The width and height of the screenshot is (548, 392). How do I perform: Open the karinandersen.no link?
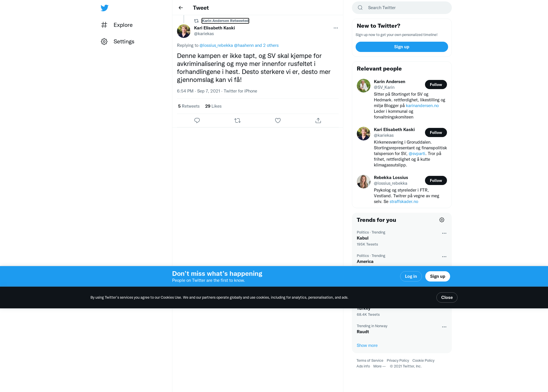[x=422, y=106]
